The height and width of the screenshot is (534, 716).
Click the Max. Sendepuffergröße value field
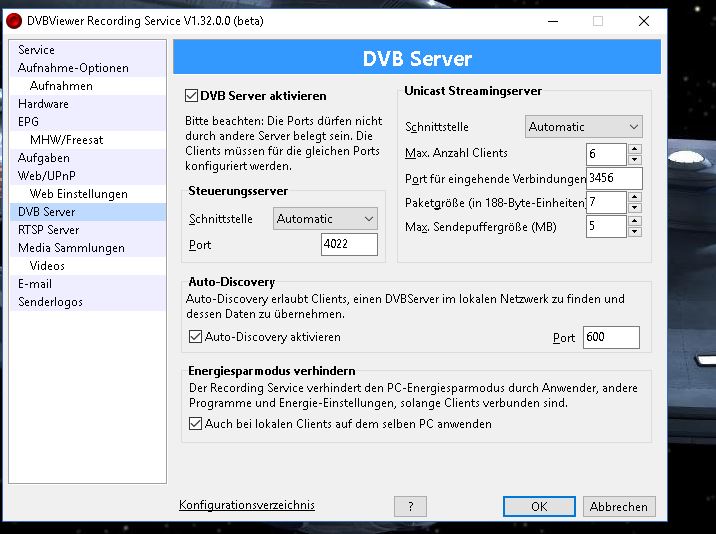[606, 227]
